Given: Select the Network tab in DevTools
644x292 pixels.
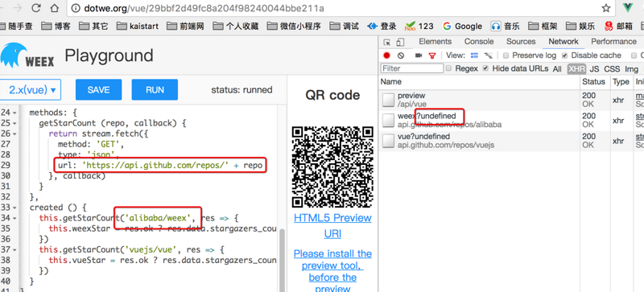Looking at the screenshot, I should (x=563, y=42).
